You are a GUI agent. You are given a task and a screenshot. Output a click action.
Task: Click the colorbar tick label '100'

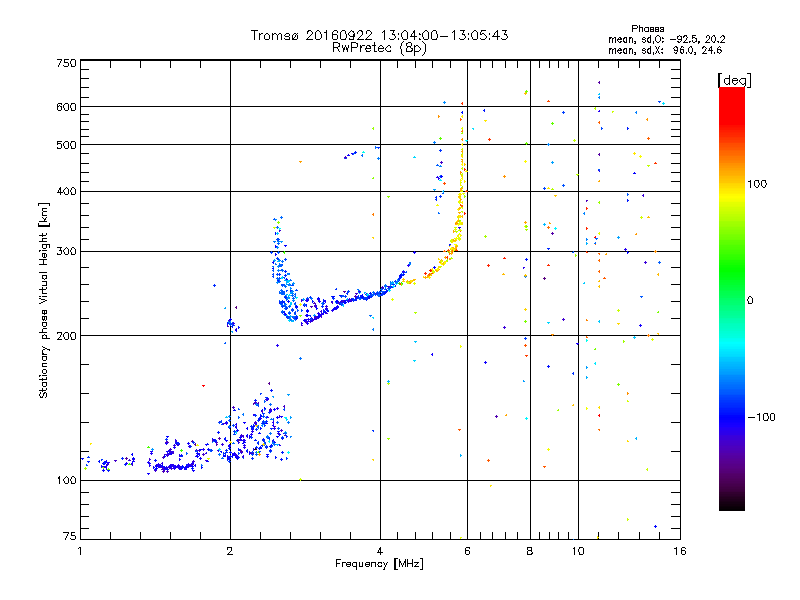click(757, 184)
